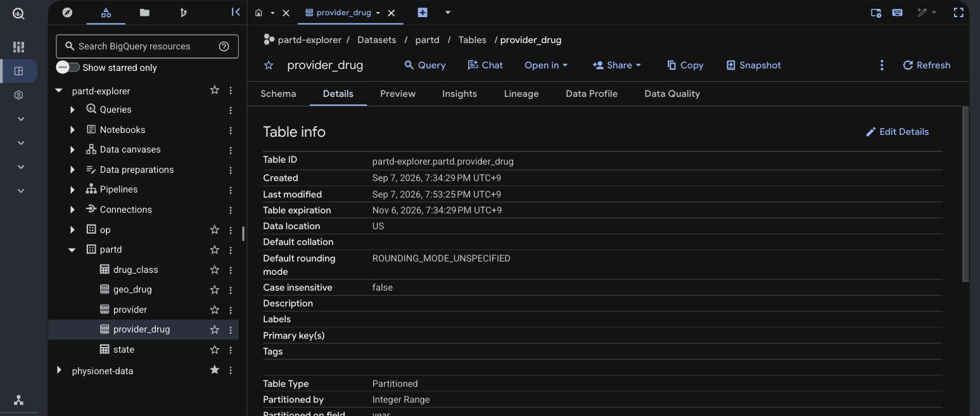Open the dropdown beside the new tab button
This screenshot has height=416, width=980.
click(x=448, y=12)
